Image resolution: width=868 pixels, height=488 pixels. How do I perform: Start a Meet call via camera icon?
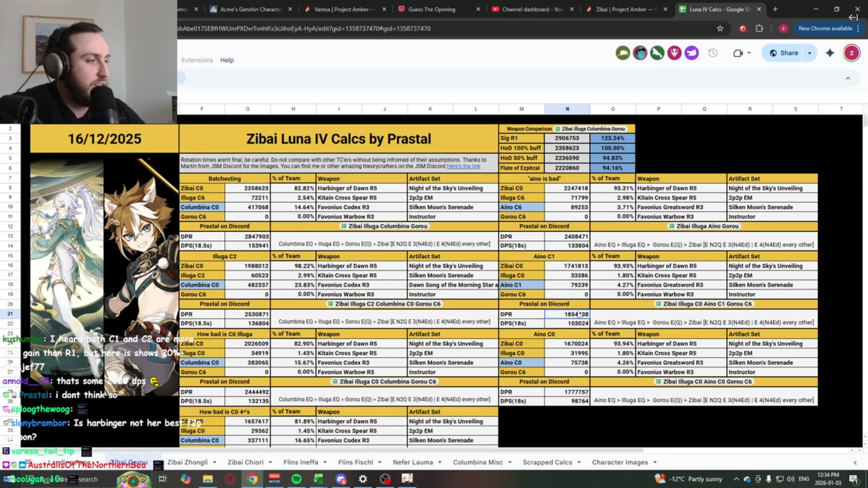tap(738, 53)
